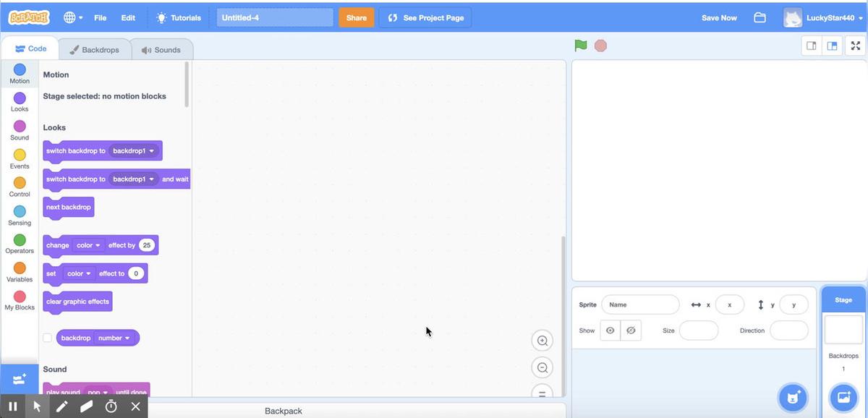Tick the backdrop number reporter checkbox
868x418 pixels.
[47, 338]
